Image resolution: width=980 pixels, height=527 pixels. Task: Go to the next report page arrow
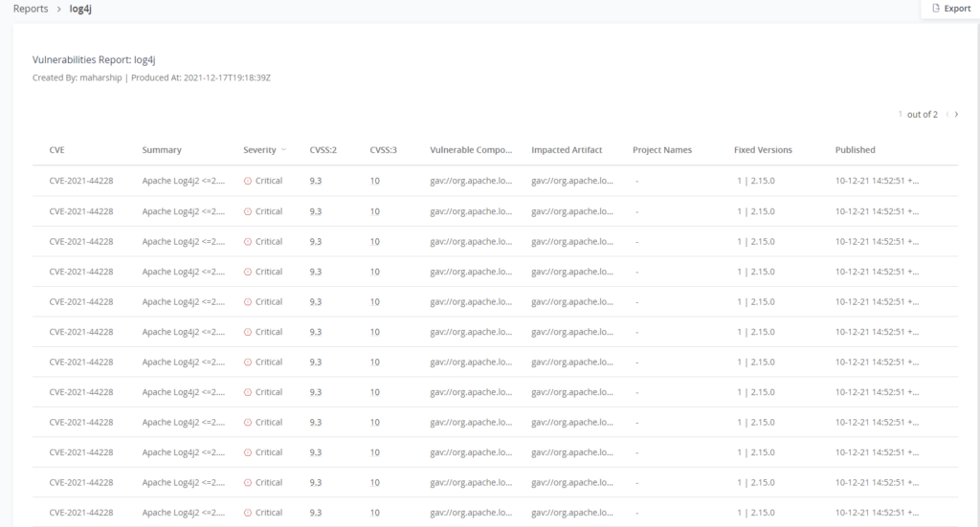click(957, 115)
